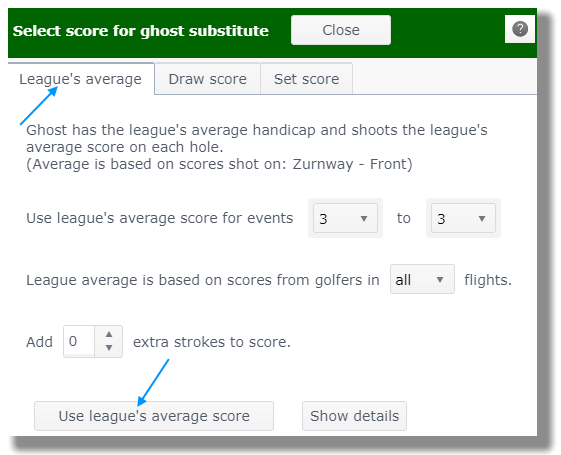Expand the flights selection combo box
The height and width of the screenshot is (455, 561).
point(422,279)
